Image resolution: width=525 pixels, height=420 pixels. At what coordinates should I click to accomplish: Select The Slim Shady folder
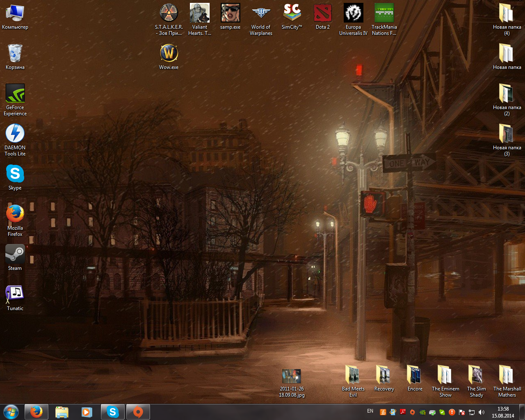point(477,381)
